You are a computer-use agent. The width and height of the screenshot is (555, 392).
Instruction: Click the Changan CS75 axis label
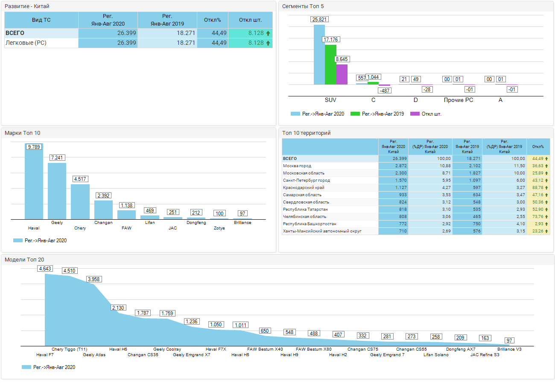coord(363,349)
